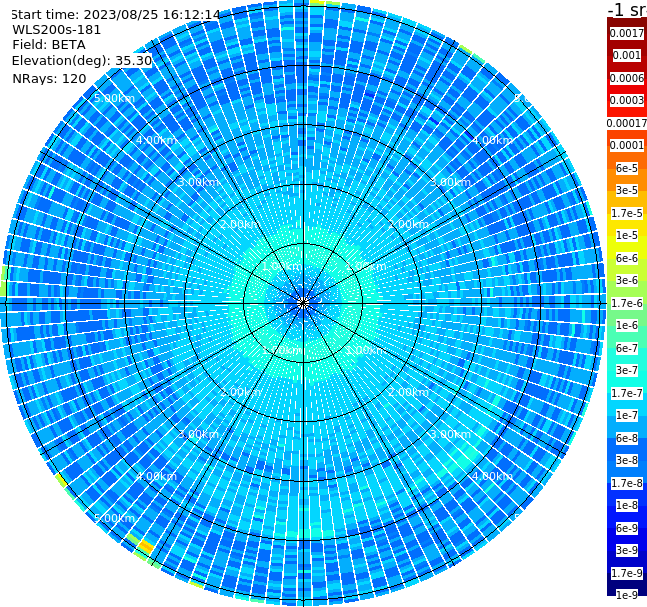Click the 3.00km range label in lower-left quadrant
This screenshot has height=607, width=647.
[x=198, y=434]
